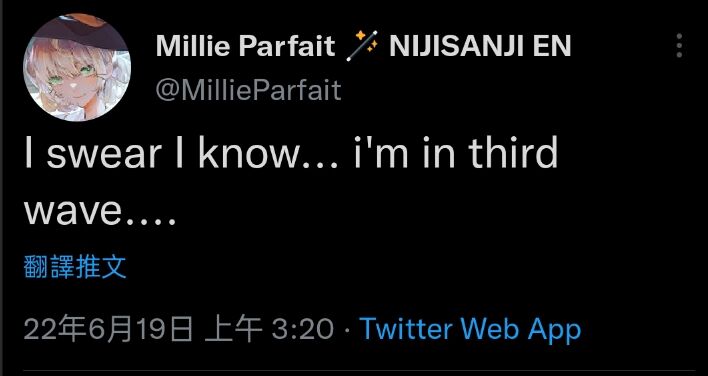Click the word "swear" in the tweet
708x376 pixels.
click(104, 155)
